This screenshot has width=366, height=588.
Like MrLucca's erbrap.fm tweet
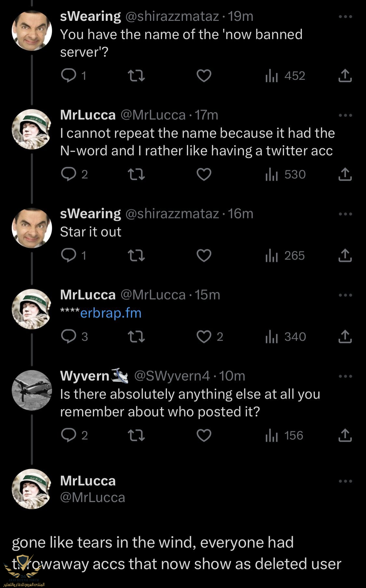204,337
